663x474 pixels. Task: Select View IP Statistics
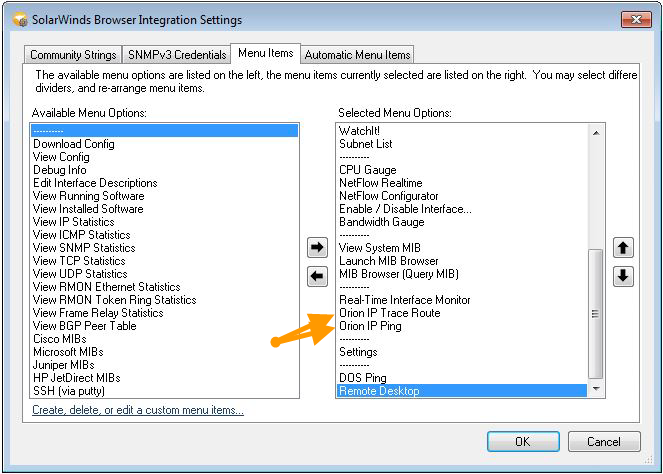click(165, 222)
